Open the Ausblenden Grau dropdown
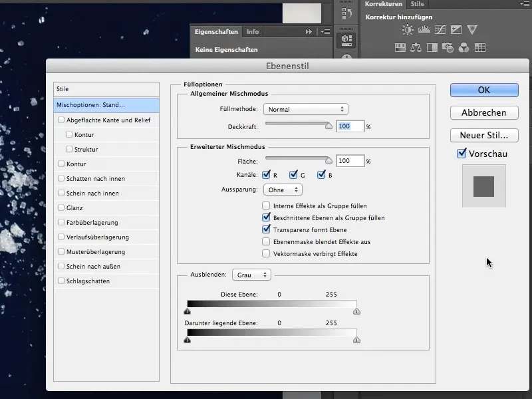The width and height of the screenshot is (532, 399). 251,275
